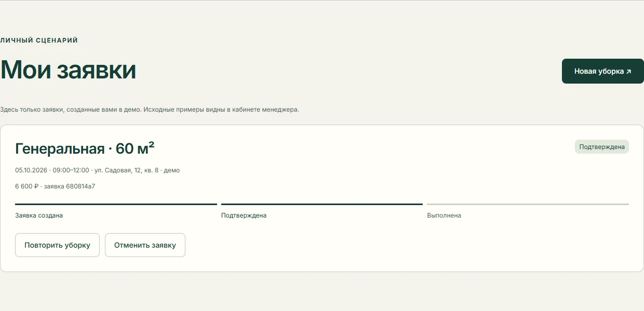The width and height of the screenshot is (644, 311).
Task: Click the note about заявки, созданные вами в демо
Action: pos(149,110)
